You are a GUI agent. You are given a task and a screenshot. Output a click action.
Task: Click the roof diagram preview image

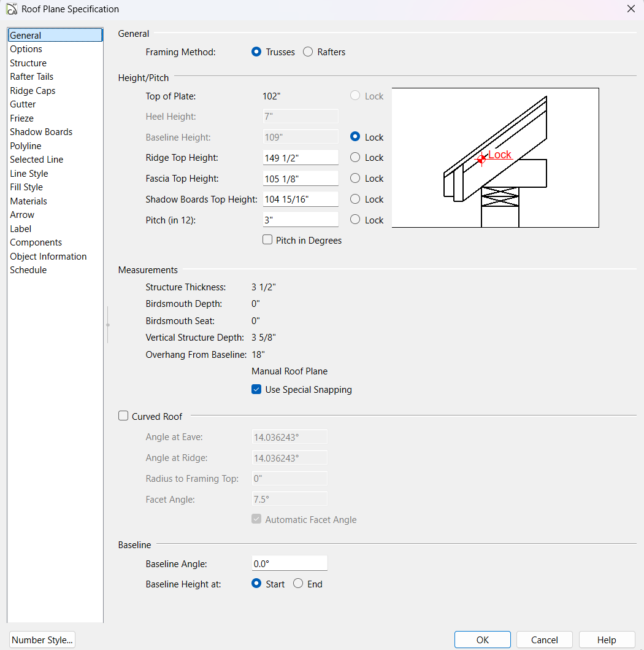point(495,158)
